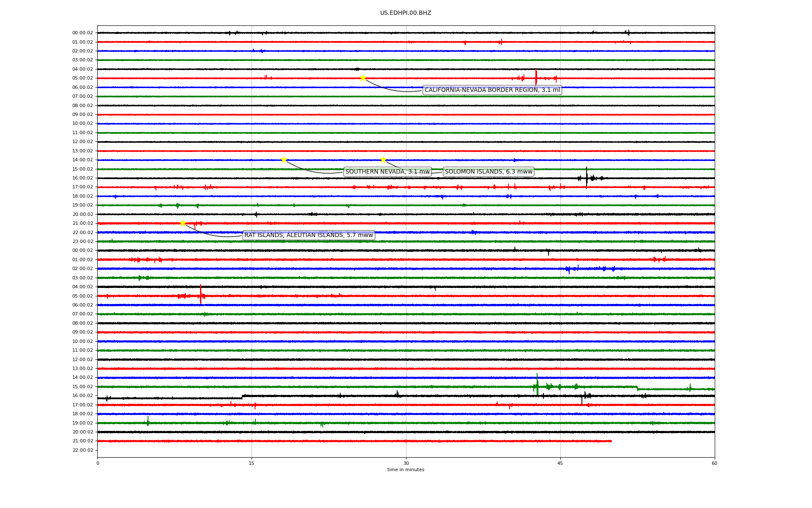Click the CALIFORNIA-NEVADA BORDER REGION, 3.1 ml label

click(x=492, y=90)
